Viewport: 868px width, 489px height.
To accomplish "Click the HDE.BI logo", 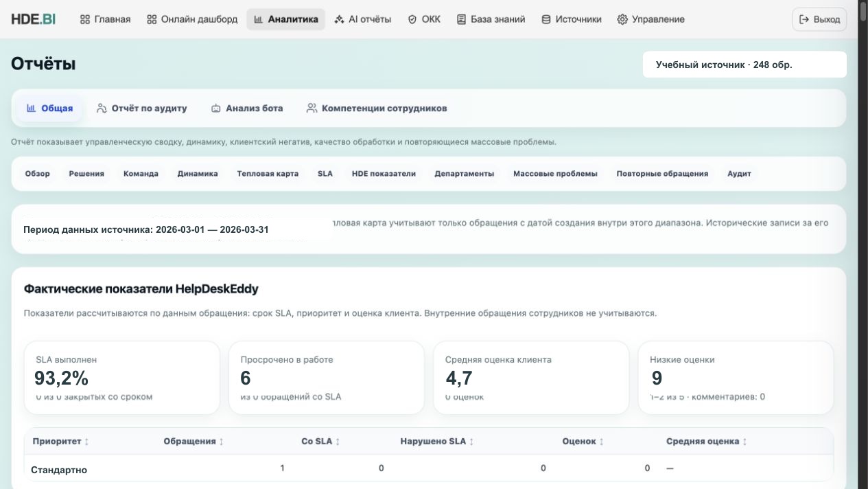I will pos(33,19).
